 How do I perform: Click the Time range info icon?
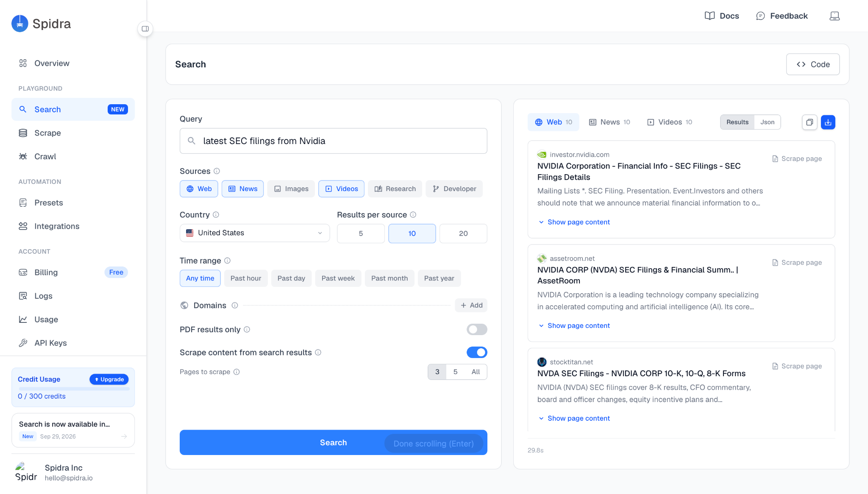click(x=227, y=261)
